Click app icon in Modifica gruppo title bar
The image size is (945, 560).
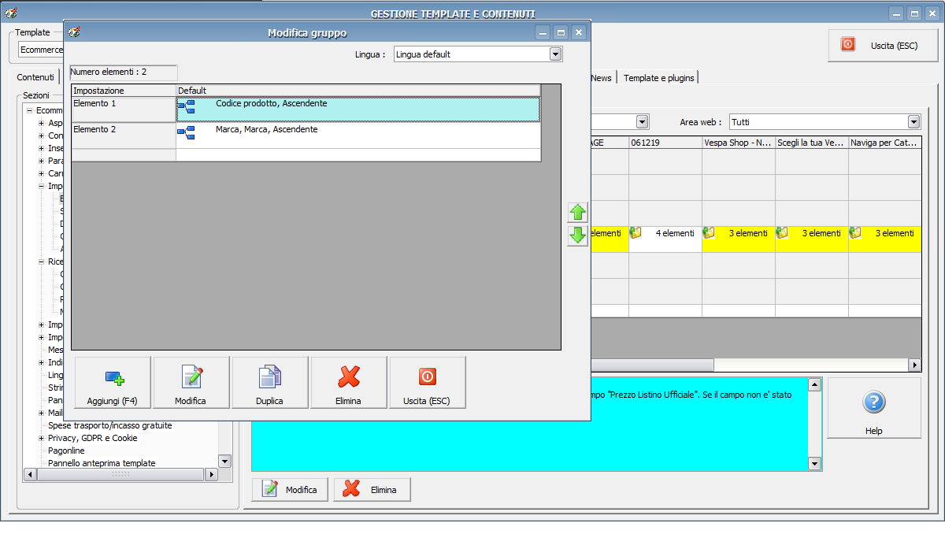pos(75,32)
